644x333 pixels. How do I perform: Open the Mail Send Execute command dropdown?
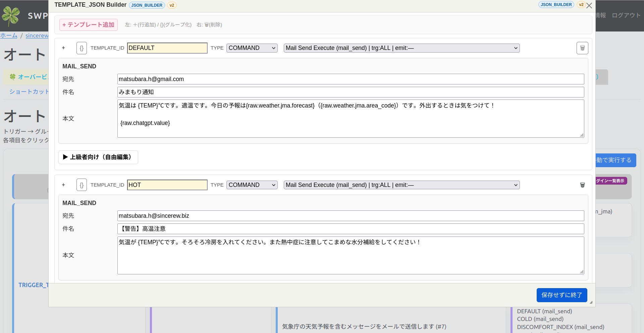pyautogui.click(x=401, y=48)
